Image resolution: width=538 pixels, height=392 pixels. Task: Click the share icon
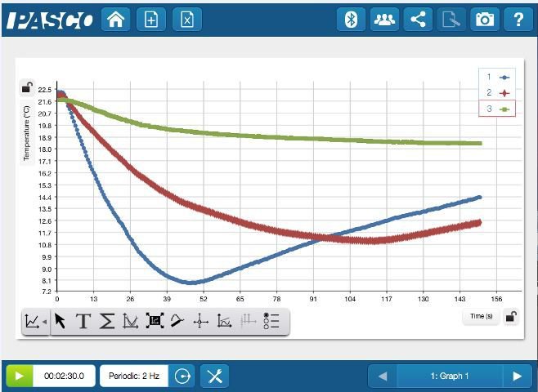pyautogui.click(x=418, y=20)
